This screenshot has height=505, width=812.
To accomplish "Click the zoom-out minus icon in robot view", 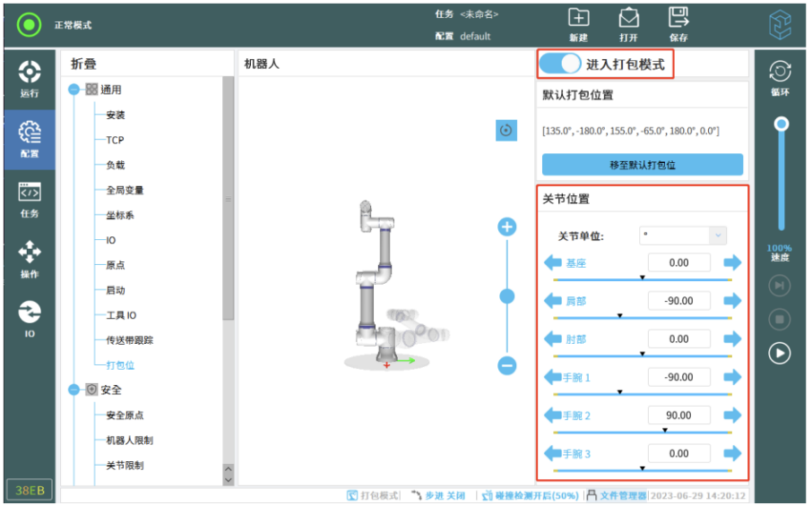I will click(x=507, y=365).
